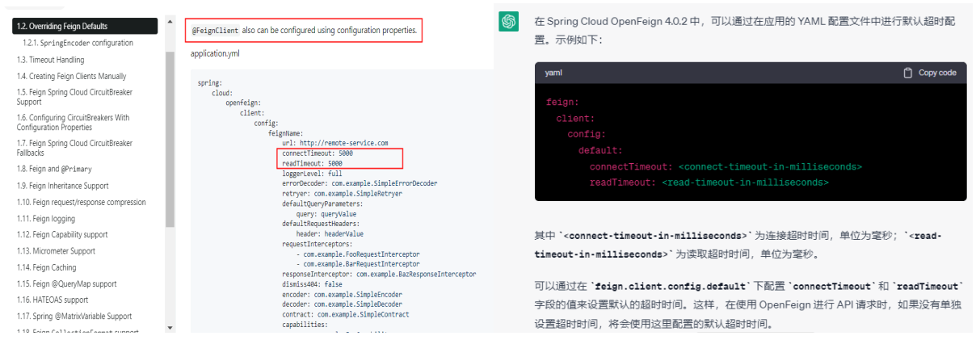
Task: Open the 1.3 Timeout Handling link
Action: pos(50,60)
